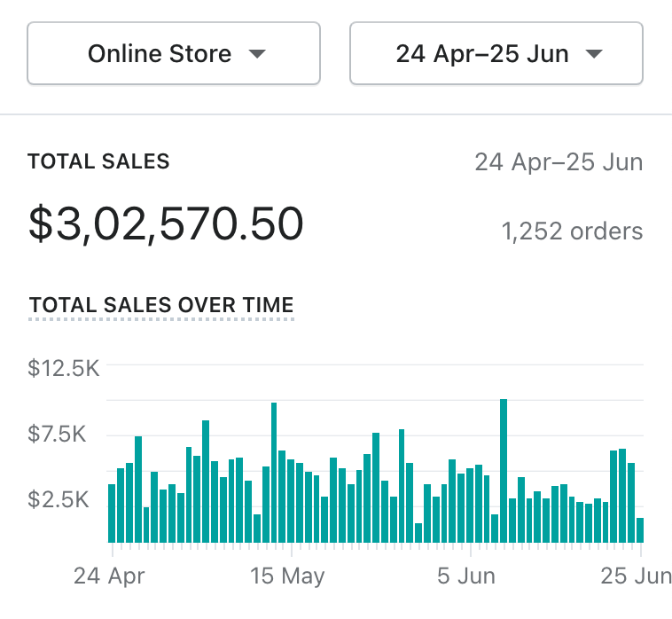Image resolution: width=672 pixels, height=619 pixels.
Task: Click the tallest bar in the sales chart
Action: pos(504,470)
